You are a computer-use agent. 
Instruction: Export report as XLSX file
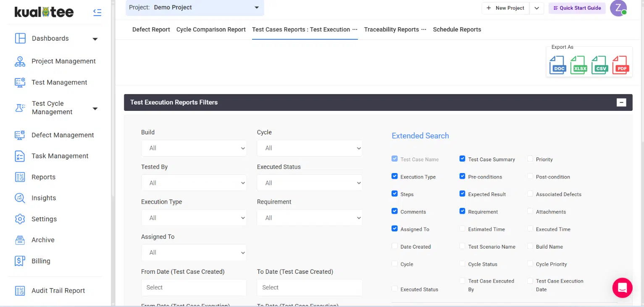[x=579, y=66]
